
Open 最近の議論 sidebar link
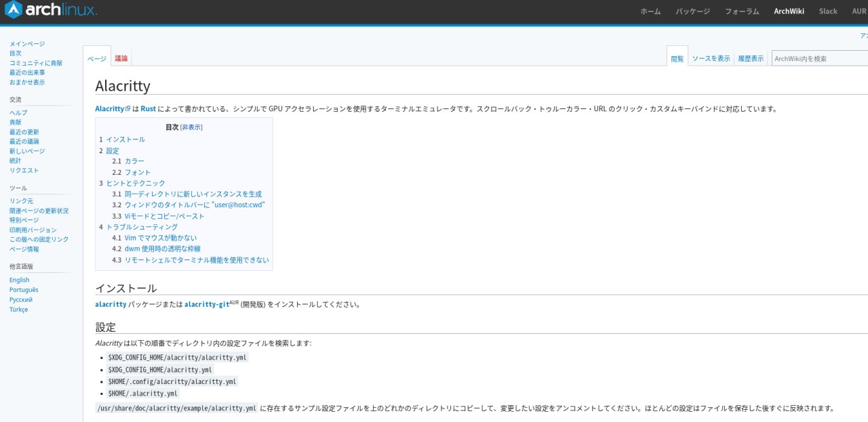click(x=24, y=141)
